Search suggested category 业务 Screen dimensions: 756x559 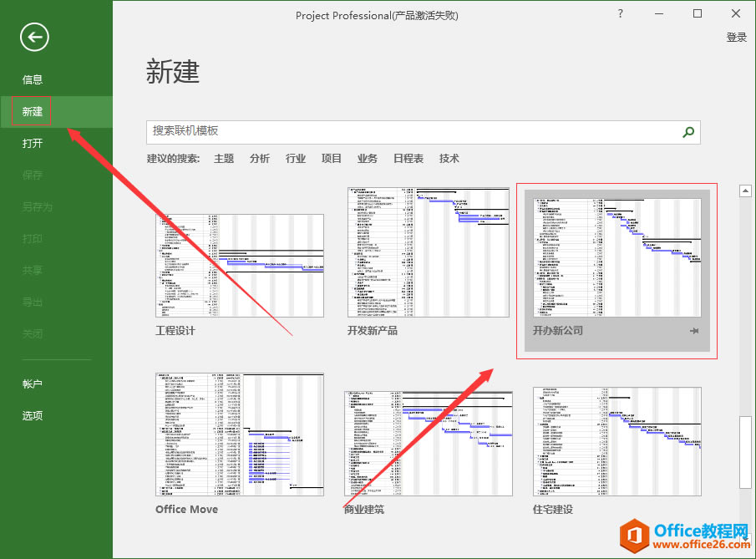point(368,158)
